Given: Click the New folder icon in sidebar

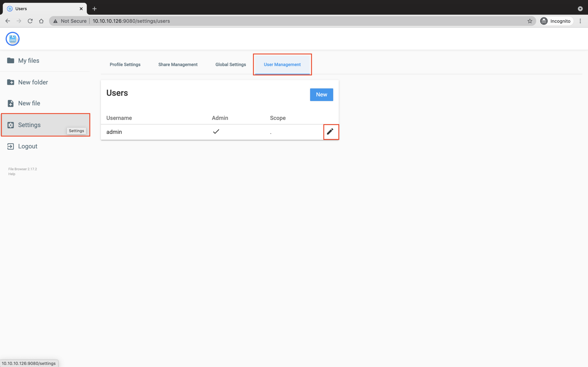Looking at the screenshot, I should [11, 82].
